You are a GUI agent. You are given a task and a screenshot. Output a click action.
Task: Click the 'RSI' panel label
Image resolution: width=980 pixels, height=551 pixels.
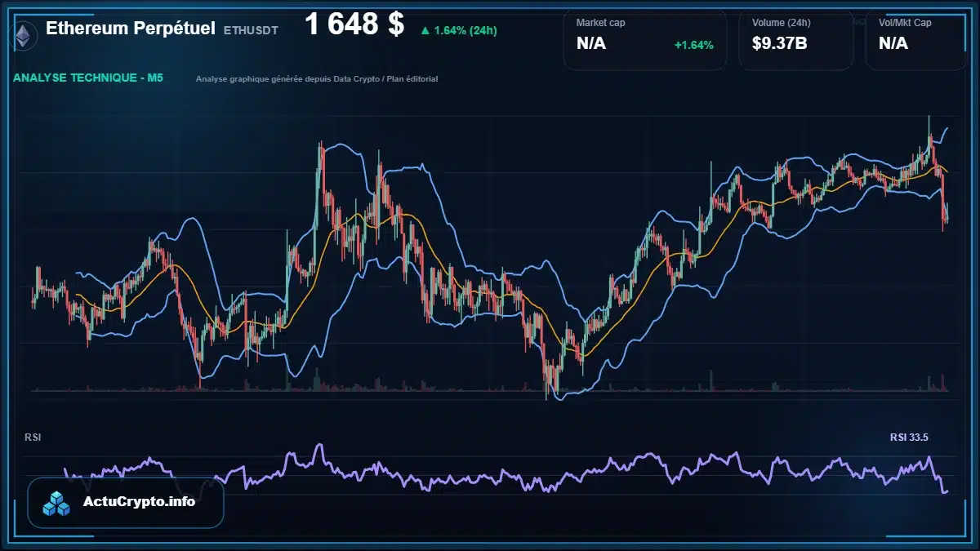[x=33, y=438]
